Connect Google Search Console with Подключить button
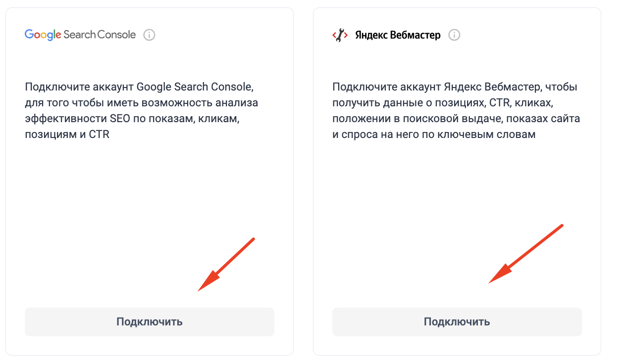 click(150, 322)
